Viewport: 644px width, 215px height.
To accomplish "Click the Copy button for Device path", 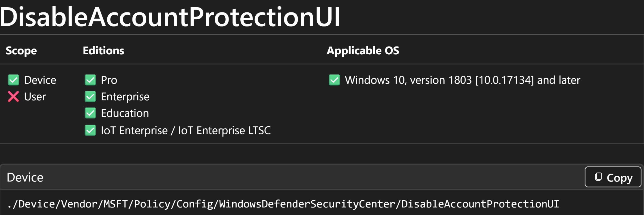I will coord(613,177).
